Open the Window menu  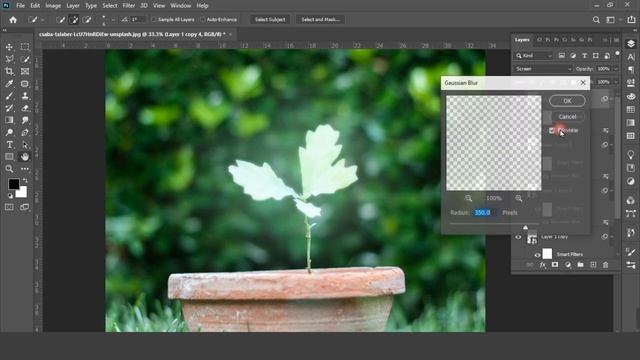[180, 6]
